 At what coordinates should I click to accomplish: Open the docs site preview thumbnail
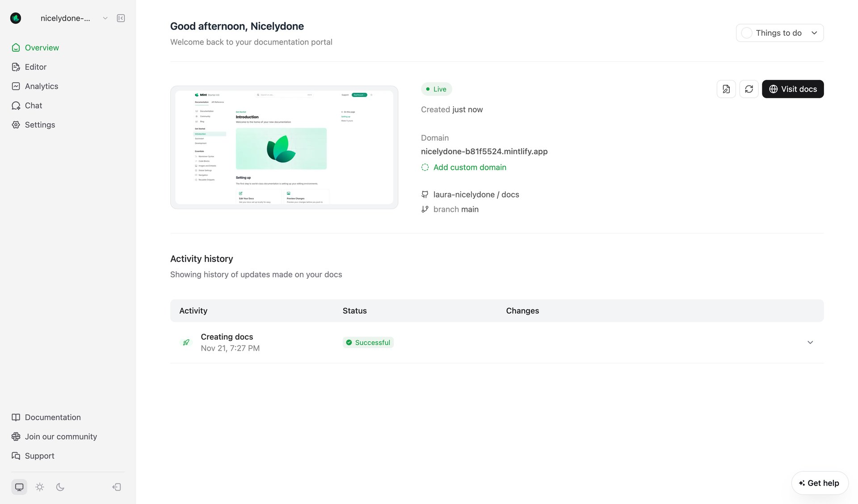[x=284, y=147]
